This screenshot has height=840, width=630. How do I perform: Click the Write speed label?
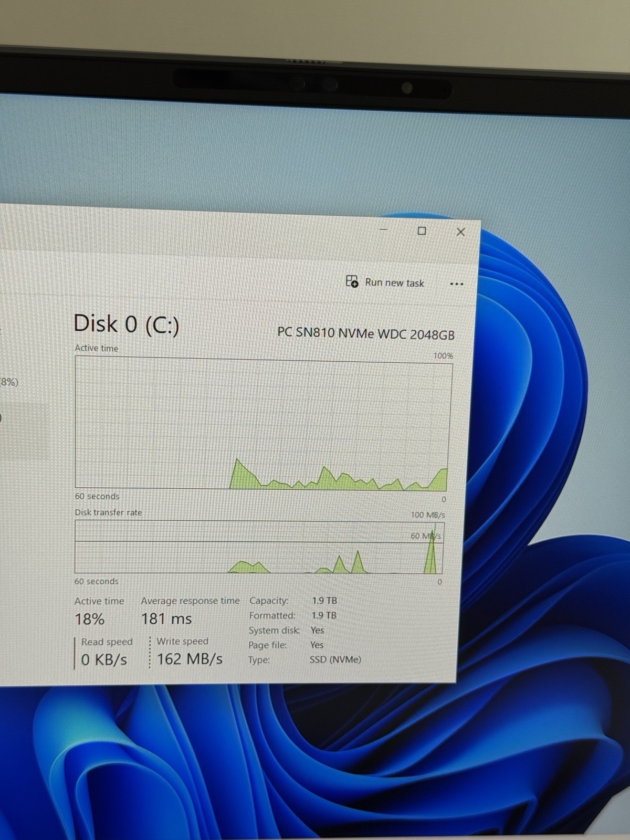182,641
